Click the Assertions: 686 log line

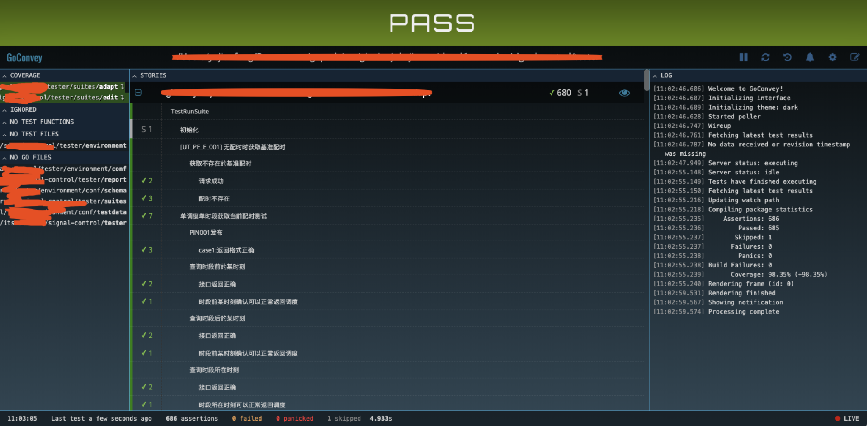point(716,219)
